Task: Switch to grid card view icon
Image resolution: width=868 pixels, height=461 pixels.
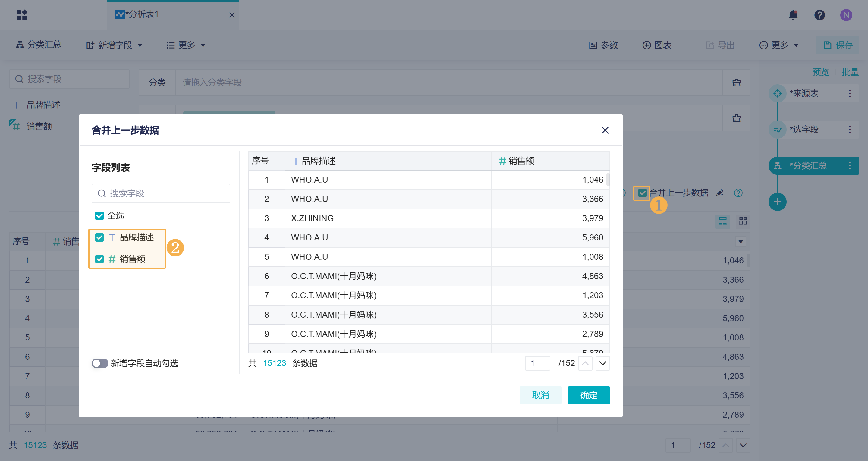Action: [x=743, y=221]
